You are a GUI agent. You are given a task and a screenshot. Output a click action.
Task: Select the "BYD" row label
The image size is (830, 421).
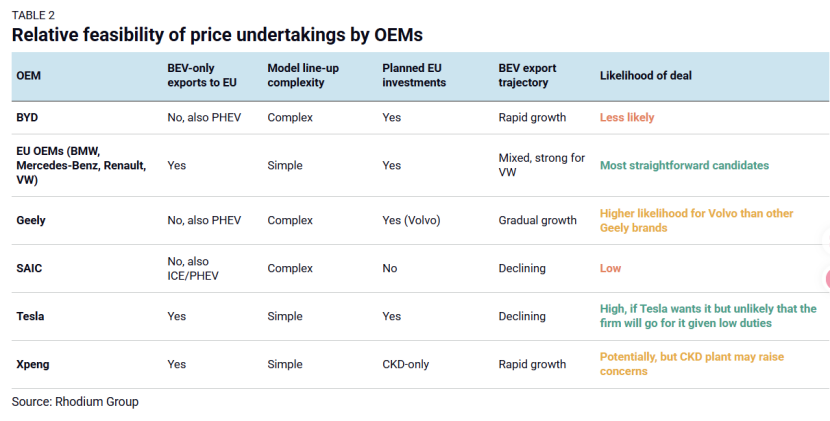27,117
